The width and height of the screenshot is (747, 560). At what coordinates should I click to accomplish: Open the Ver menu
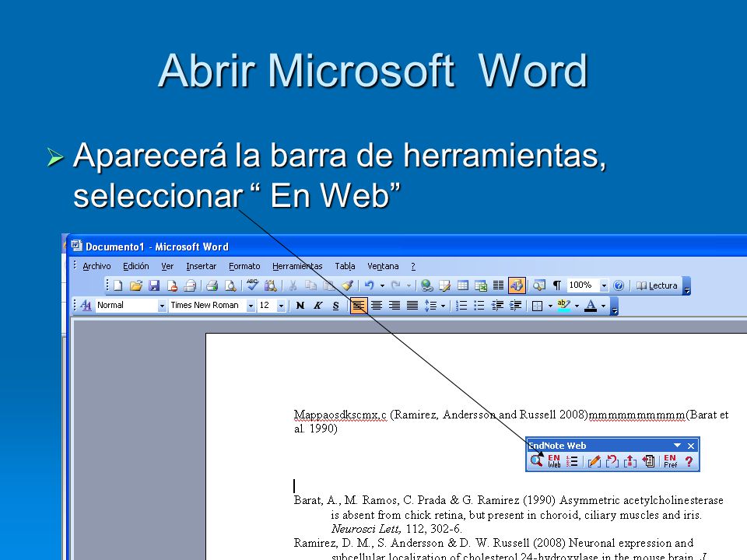tap(167, 266)
